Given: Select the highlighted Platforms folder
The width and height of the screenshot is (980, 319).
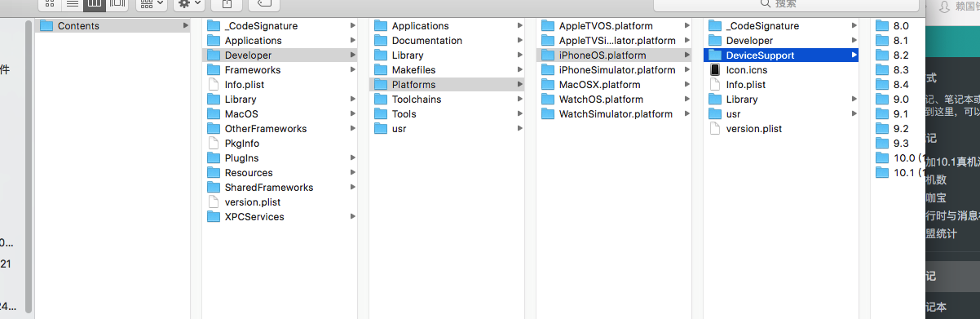Looking at the screenshot, I should (447, 85).
